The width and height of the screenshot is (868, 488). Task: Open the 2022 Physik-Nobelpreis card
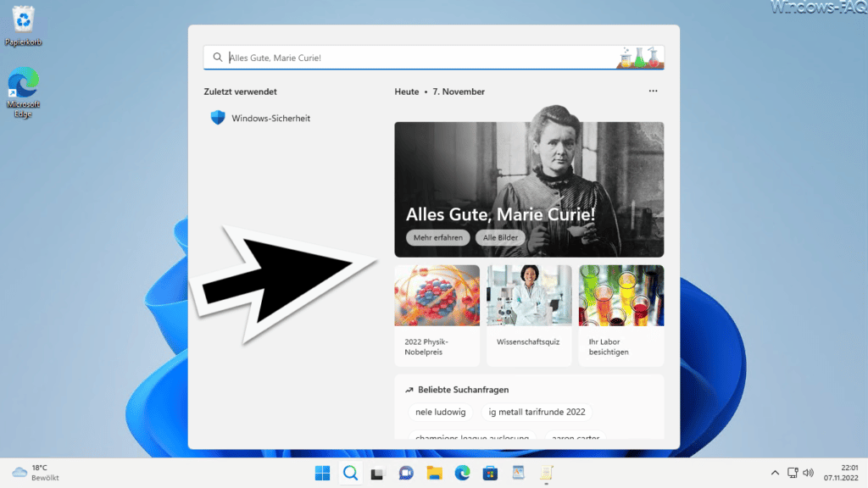[437, 315]
